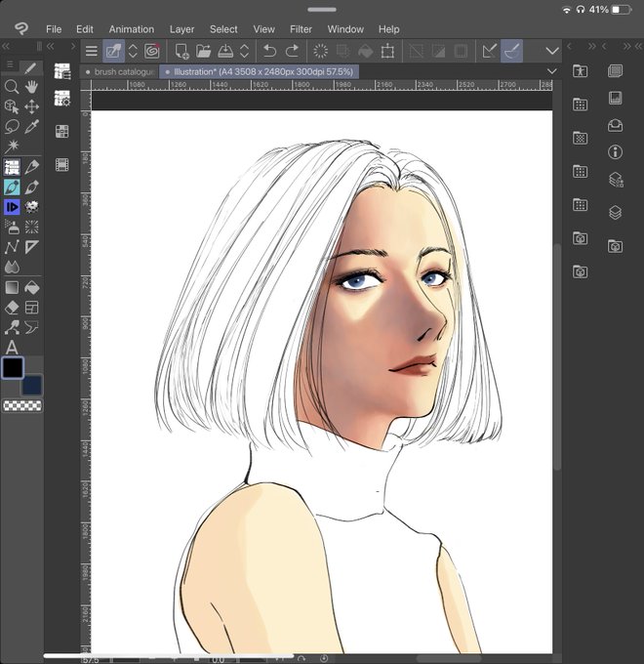Open the File menu

pos(54,29)
